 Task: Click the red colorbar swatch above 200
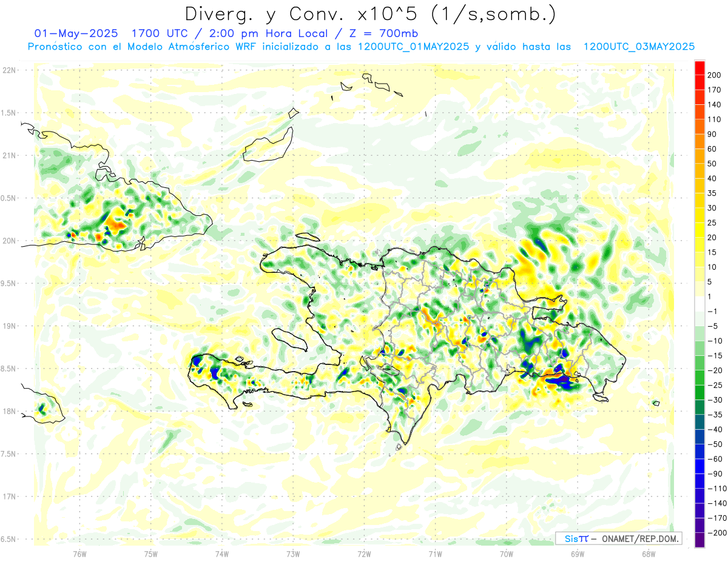tap(699, 68)
